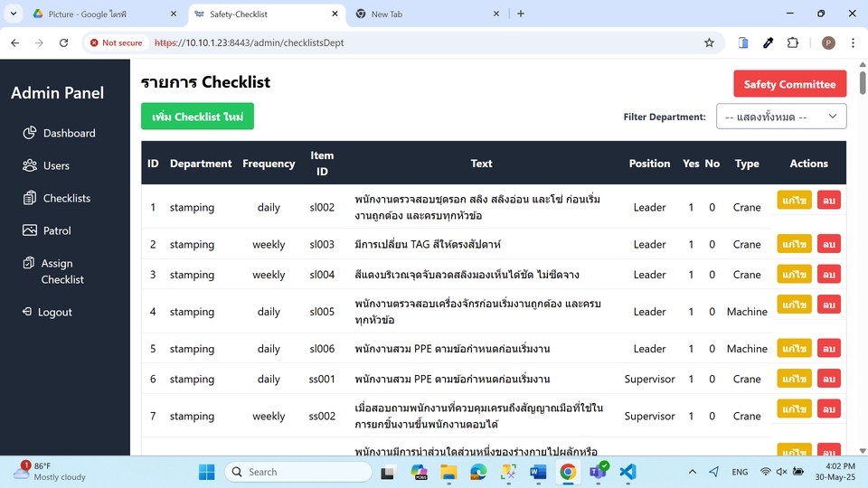This screenshot has height=488, width=868.
Task: Open the Users page in sidebar
Action: click(46, 165)
